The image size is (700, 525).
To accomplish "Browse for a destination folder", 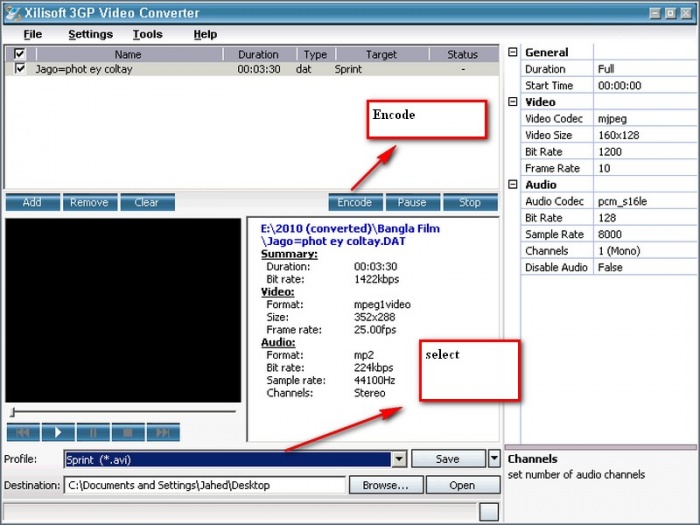I will (386, 485).
